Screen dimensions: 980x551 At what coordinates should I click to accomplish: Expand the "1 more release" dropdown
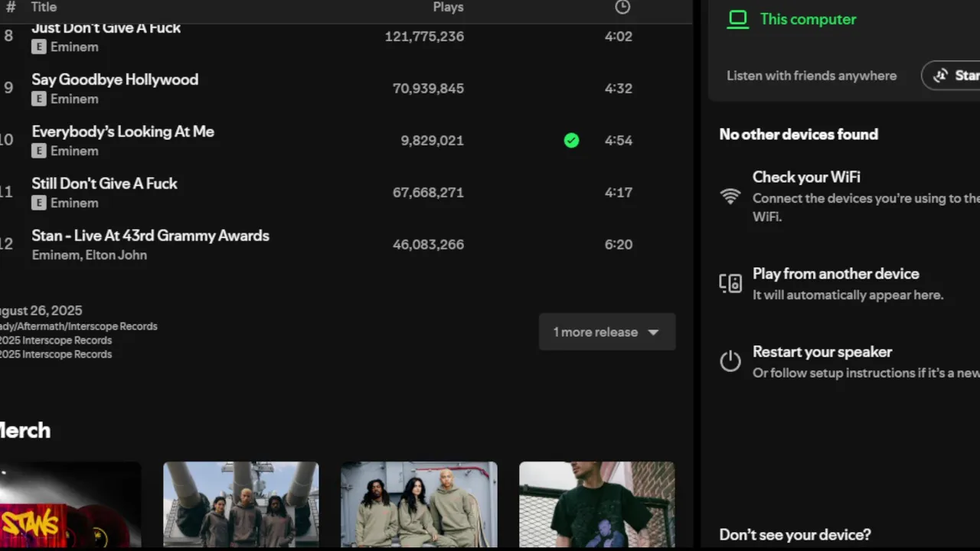pos(606,332)
